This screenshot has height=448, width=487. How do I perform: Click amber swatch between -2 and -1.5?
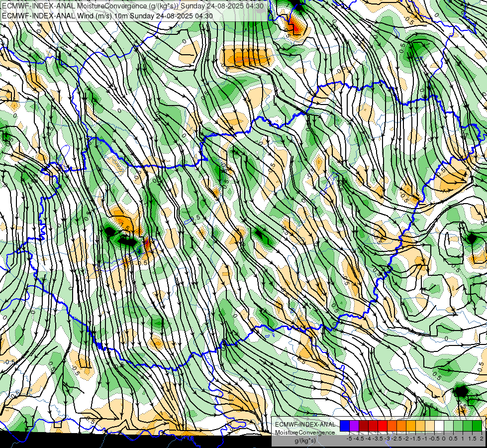click(411, 426)
